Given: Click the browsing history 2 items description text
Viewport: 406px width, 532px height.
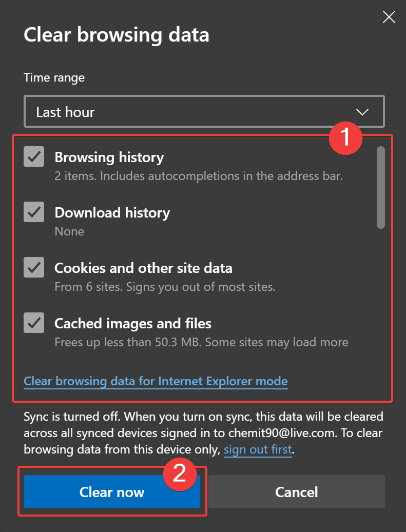Looking at the screenshot, I should tap(199, 176).
